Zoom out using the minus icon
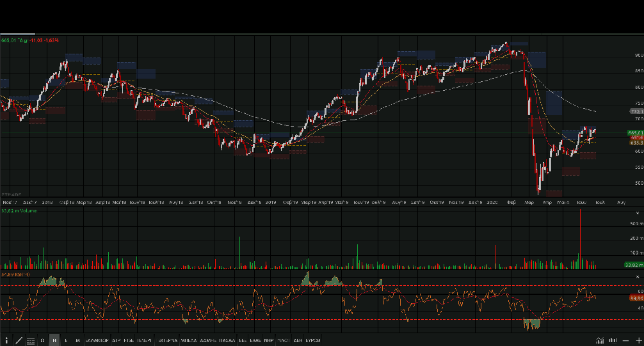644x346 pixels. (x=626, y=340)
